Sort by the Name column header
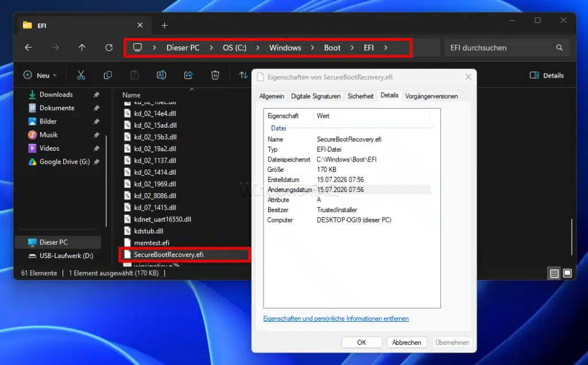The image size is (588, 365). [x=131, y=95]
